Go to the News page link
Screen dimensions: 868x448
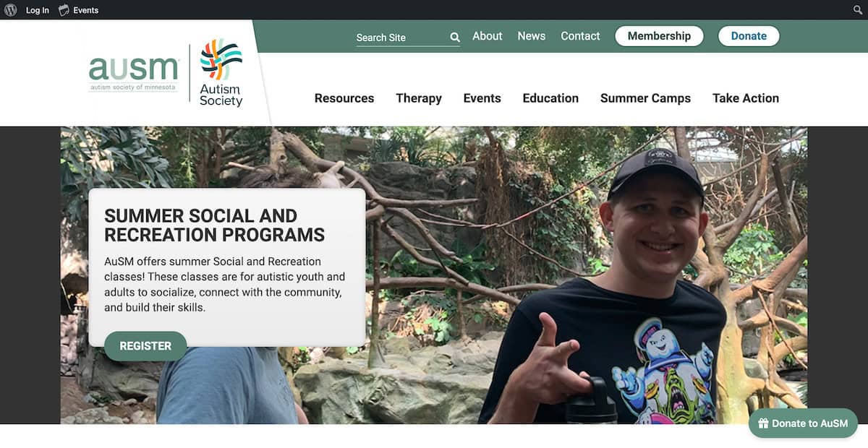pos(532,36)
